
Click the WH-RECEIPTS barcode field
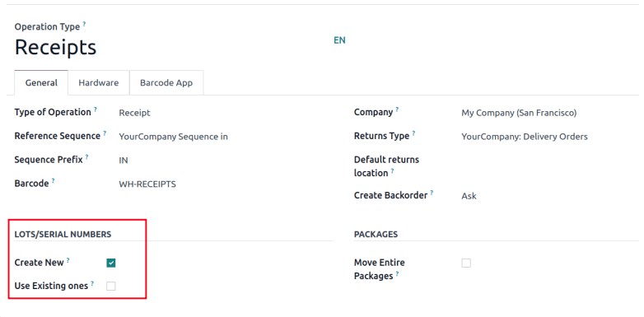point(225,184)
